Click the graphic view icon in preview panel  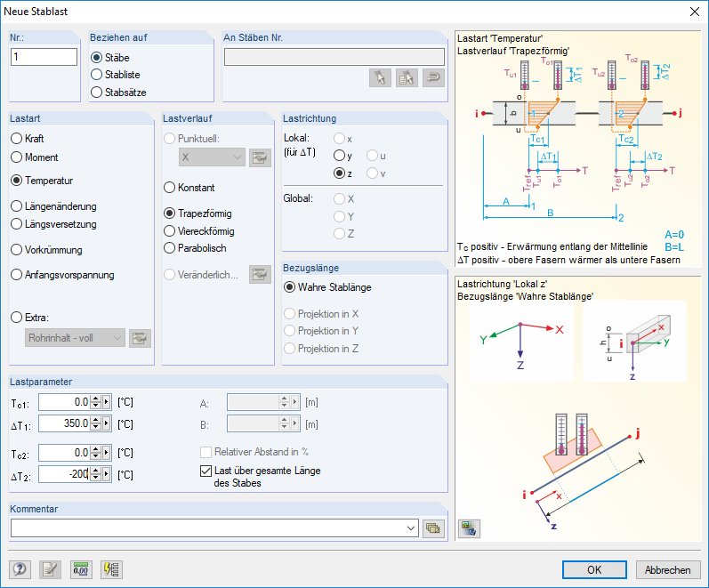point(469,528)
